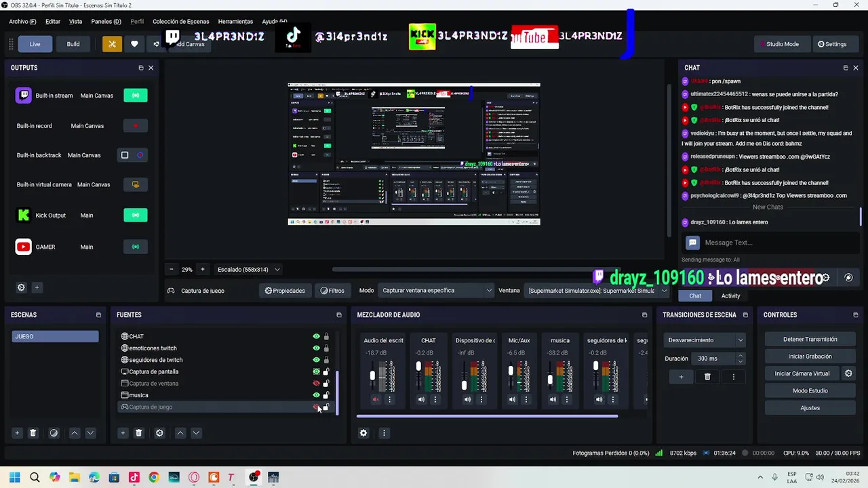
Task: Open Herramientas menu
Action: point(235,22)
